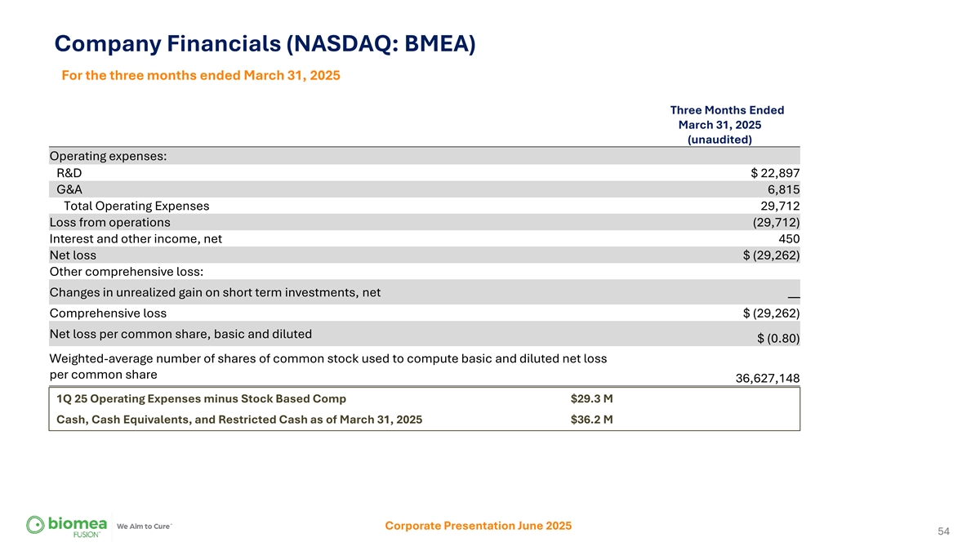
Task: Select the "Total Operating Expenses" row label
Action: (136, 206)
